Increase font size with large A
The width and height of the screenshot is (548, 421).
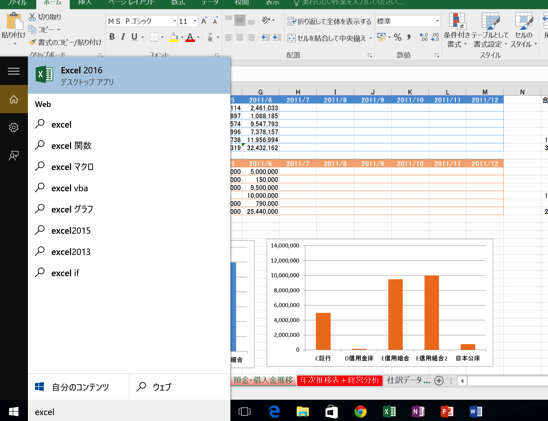click(x=204, y=21)
